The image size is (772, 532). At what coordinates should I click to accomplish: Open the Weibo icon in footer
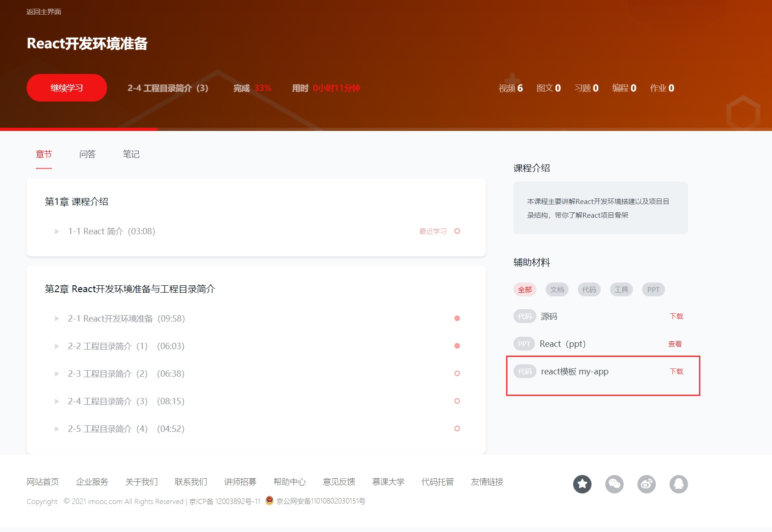(x=647, y=484)
